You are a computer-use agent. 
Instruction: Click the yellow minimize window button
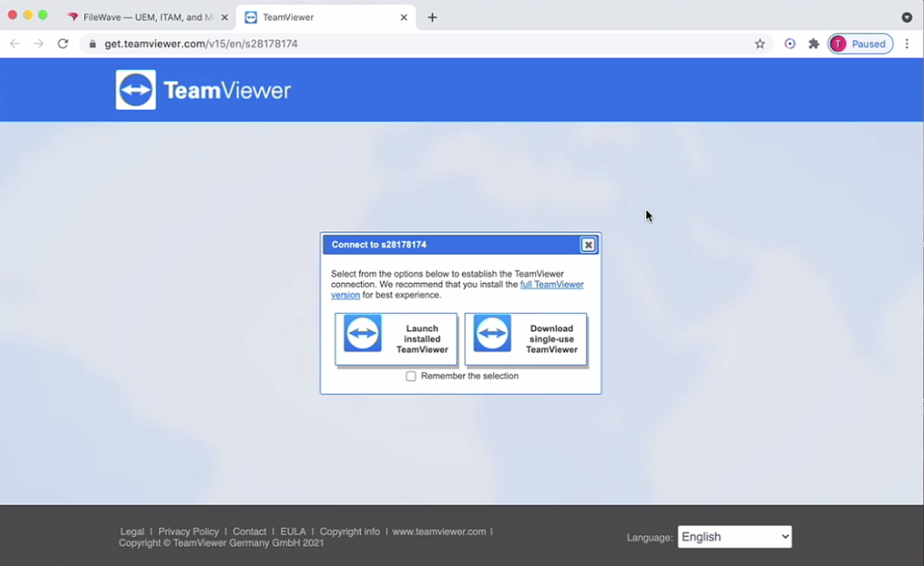tap(28, 15)
